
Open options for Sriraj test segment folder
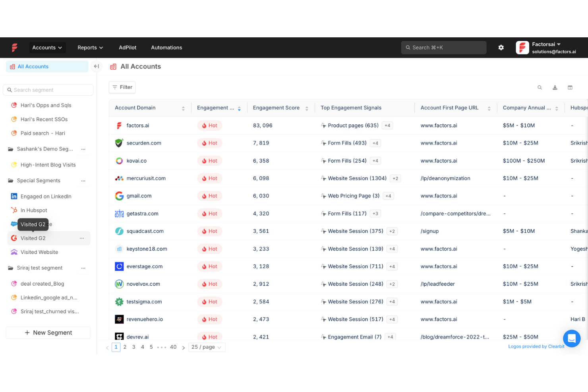point(83,268)
